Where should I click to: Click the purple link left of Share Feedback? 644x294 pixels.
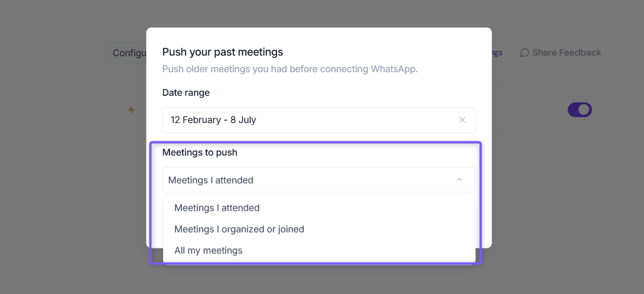click(x=497, y=53)
